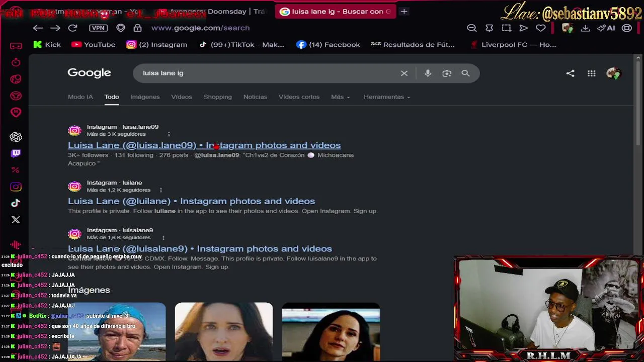
Task: Open the middle image thumbnail under Imágenes
Action: coord(224,332)
